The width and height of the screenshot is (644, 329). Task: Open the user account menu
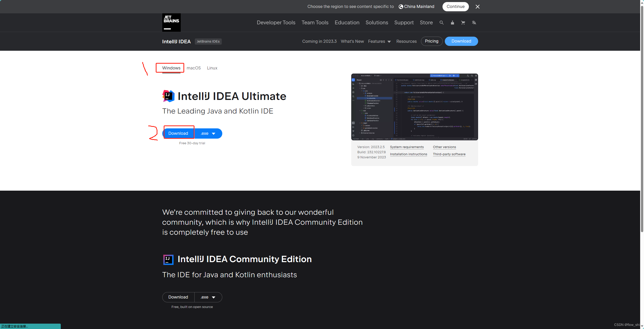(x=452, y=23)
